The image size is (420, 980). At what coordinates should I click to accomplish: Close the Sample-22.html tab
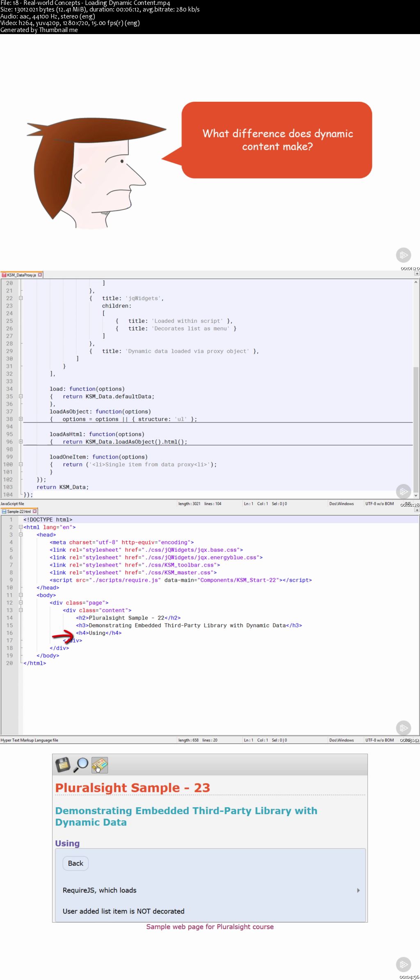pos(34,511)
